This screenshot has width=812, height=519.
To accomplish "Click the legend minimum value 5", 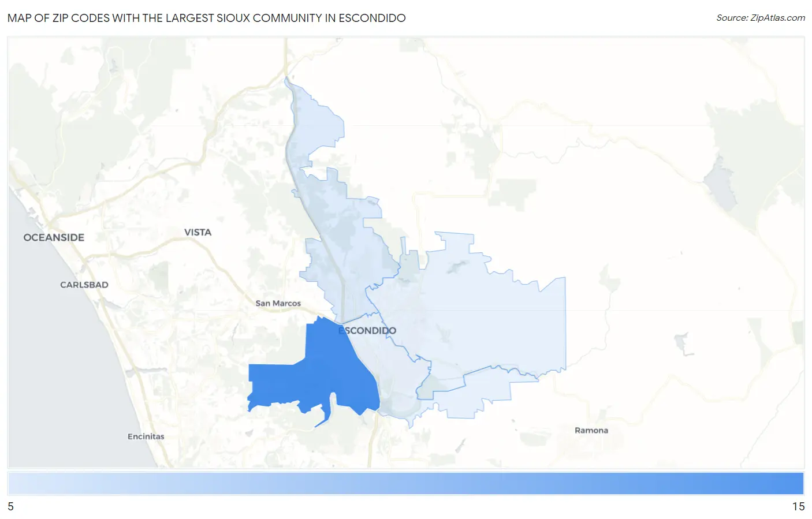I will (10, 506).
